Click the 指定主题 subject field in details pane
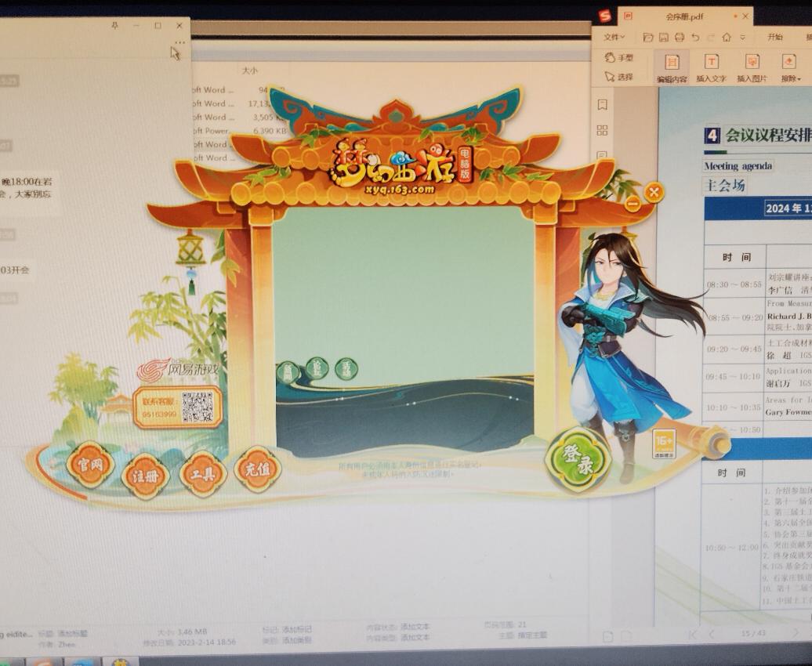 coord(531,635)
